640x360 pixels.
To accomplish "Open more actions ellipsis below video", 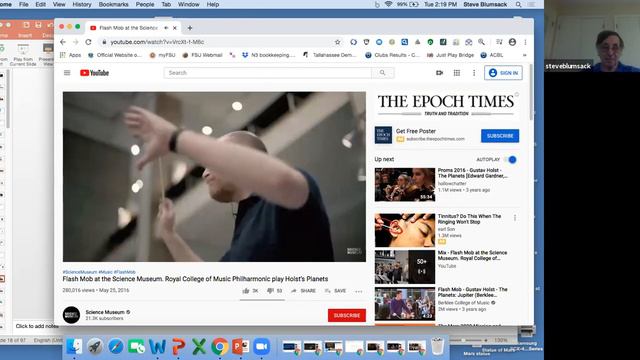I will click(358, 291).
